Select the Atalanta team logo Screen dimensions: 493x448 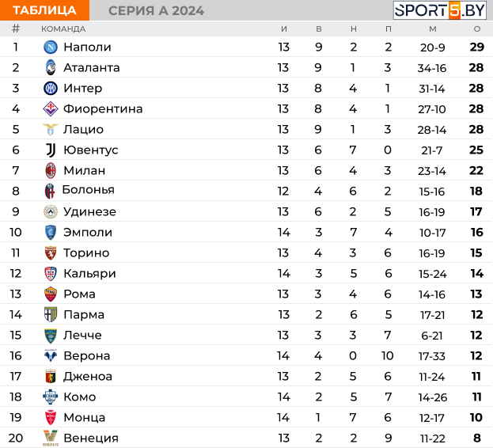pyautogui.click(x=51, y=67)
